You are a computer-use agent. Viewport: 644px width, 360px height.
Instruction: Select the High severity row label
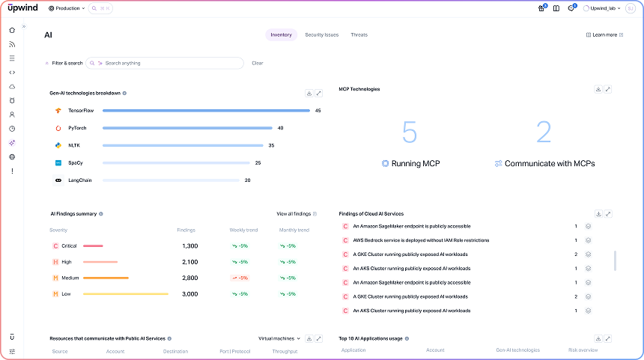click(67, 262)
